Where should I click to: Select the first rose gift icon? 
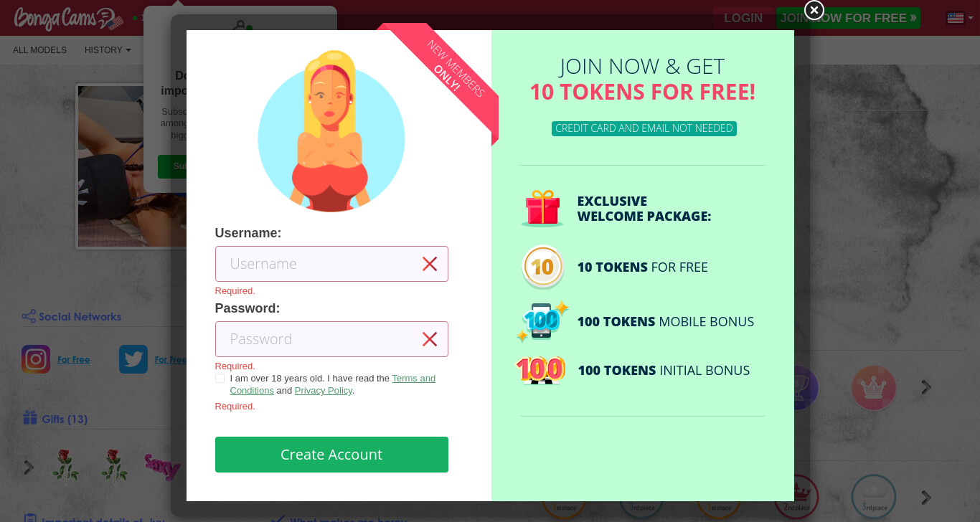pyautogui.click(x=65, y=465)
